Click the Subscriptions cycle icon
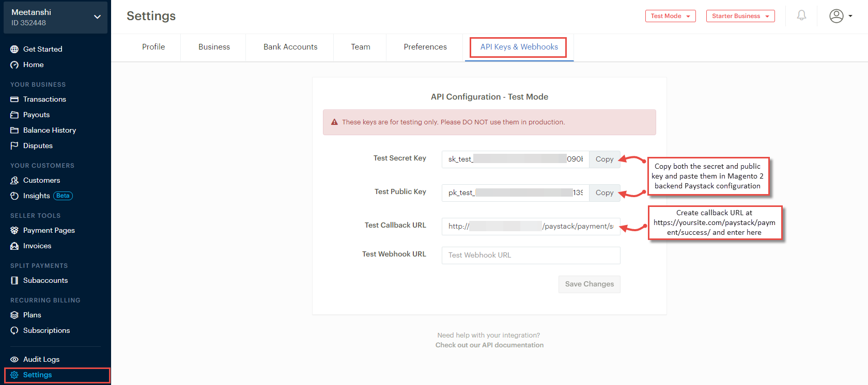Screen dimensions: 868x385 pyautogui.click(x=14, y=330)
